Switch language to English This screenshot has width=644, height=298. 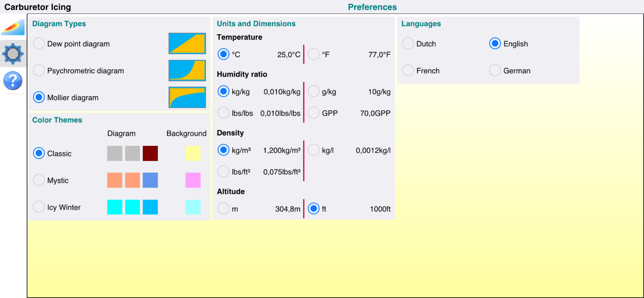click(495, 44)
